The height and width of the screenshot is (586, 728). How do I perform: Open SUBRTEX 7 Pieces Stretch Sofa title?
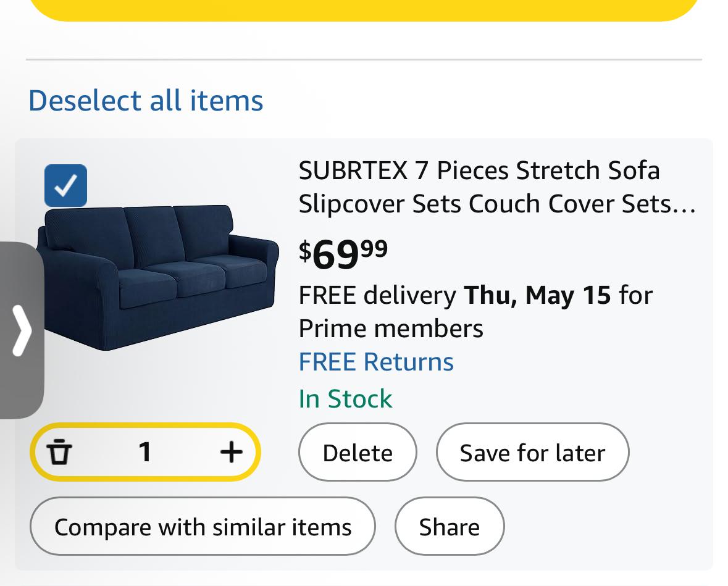click(497, 186)
